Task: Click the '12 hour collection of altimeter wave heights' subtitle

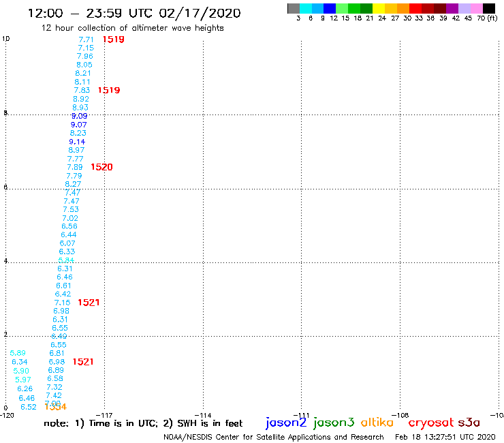Action: point(132,28)
